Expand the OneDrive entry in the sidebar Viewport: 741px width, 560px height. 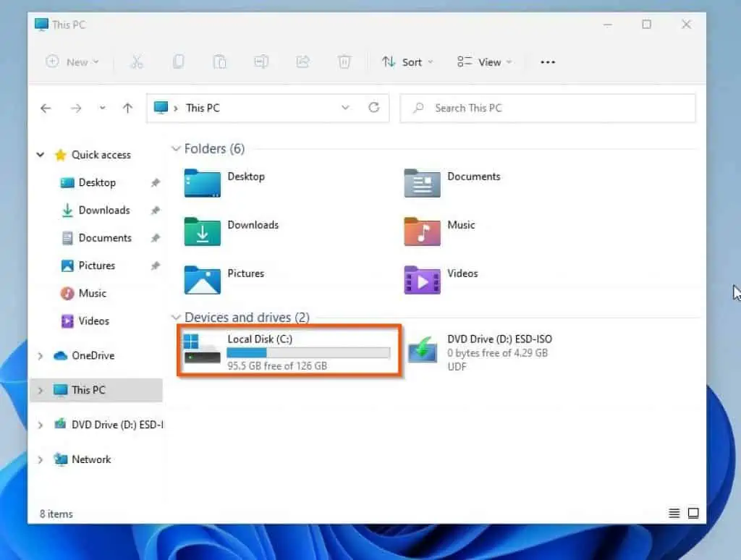point(40,355)
